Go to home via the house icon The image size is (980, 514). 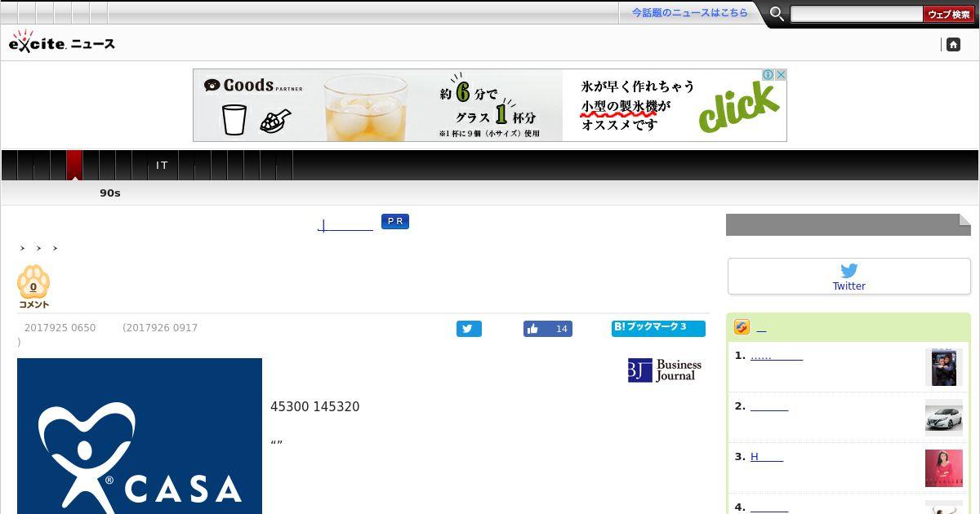[x=953, y=45]
